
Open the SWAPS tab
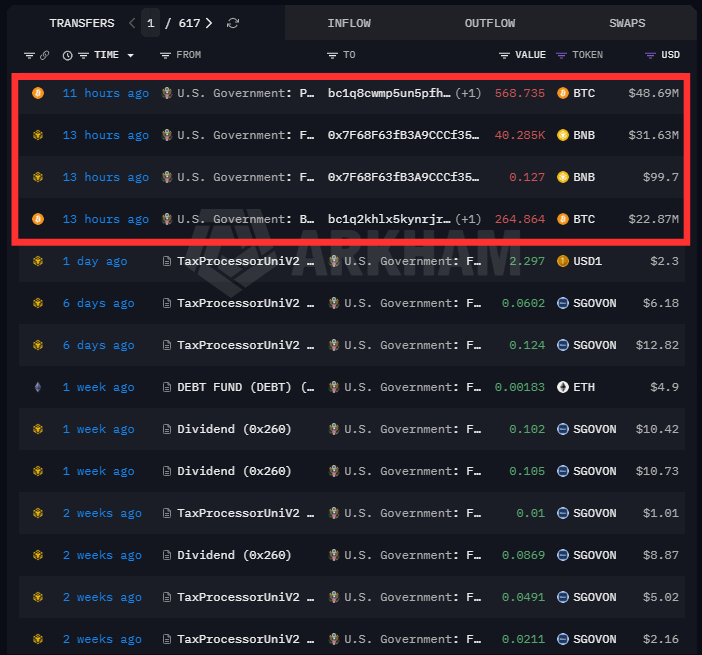click(627, 23)
